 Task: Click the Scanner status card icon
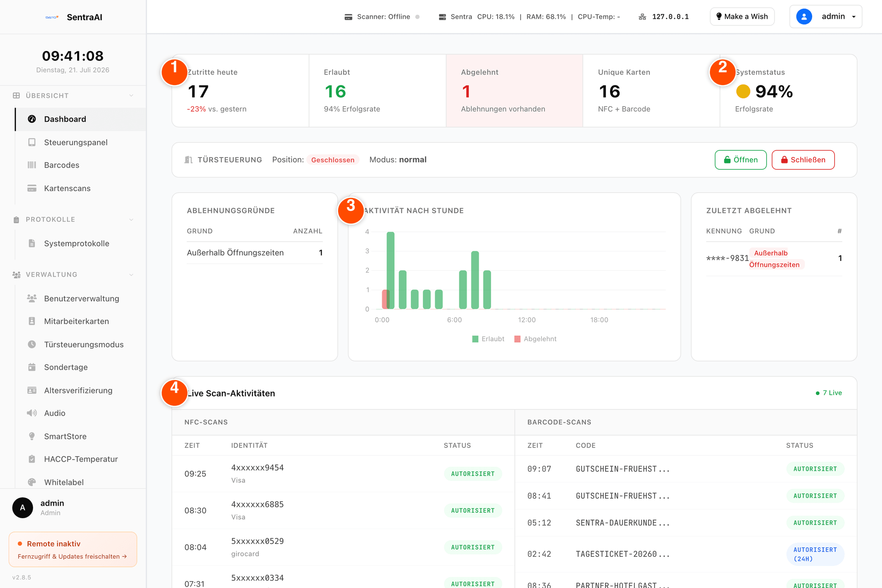coord(349,17)
